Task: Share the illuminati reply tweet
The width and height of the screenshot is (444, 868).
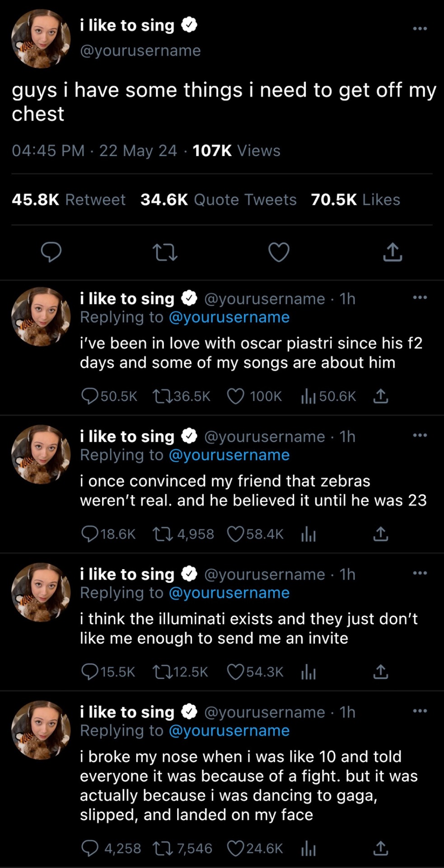Action: coord(380,672)
